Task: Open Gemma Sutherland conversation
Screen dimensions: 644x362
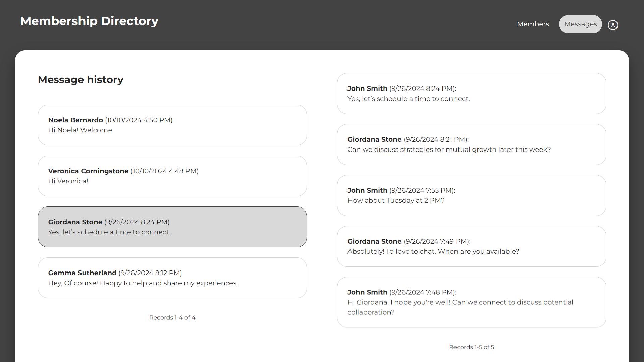Action: point(172,278)
